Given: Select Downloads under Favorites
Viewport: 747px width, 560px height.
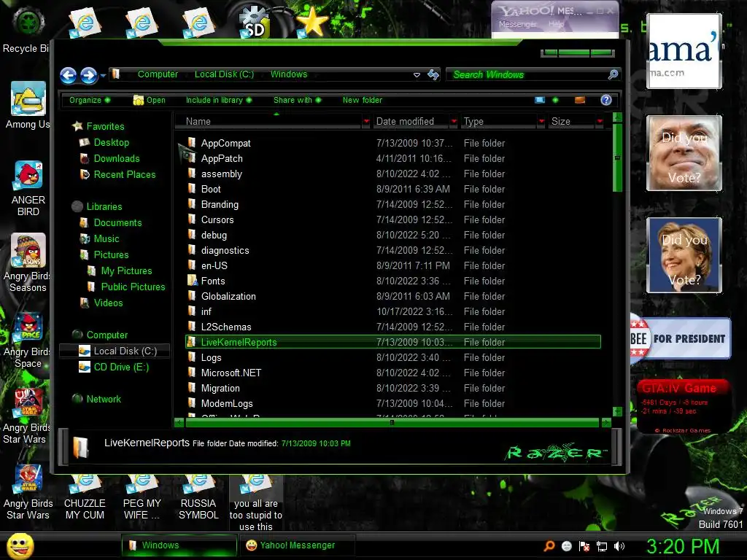Looking at the screenshot, I should 116,158.
